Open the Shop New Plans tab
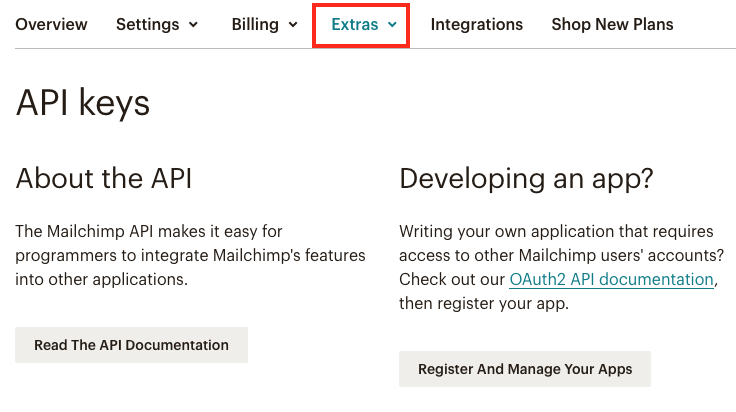Screen dimensions: 736x412 click(612, 24)
